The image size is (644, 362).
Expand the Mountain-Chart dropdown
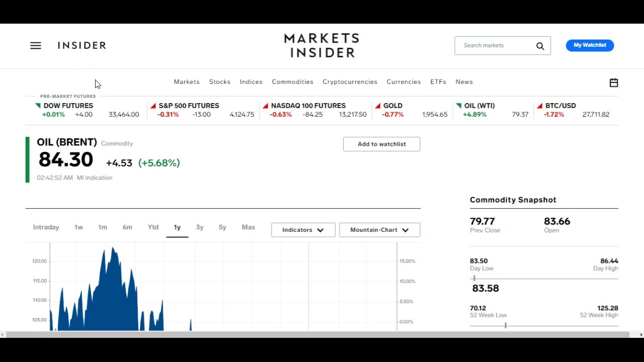[x=379, y=230]
